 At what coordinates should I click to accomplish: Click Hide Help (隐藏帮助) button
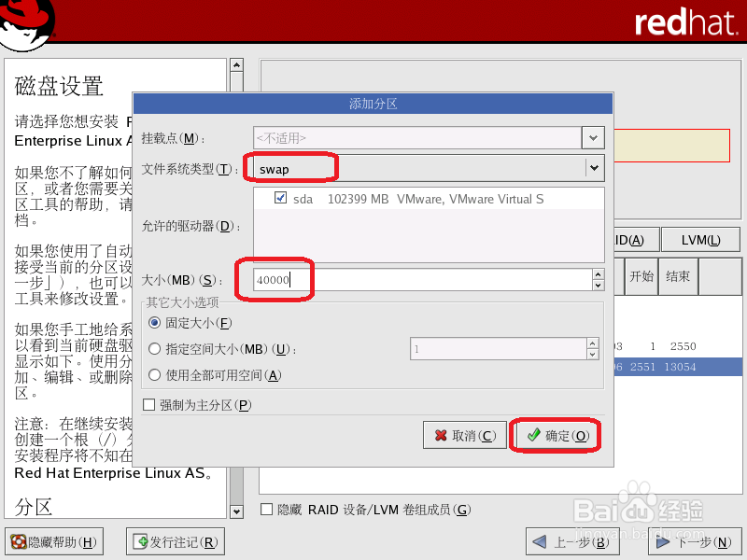[x=54, y=542]
